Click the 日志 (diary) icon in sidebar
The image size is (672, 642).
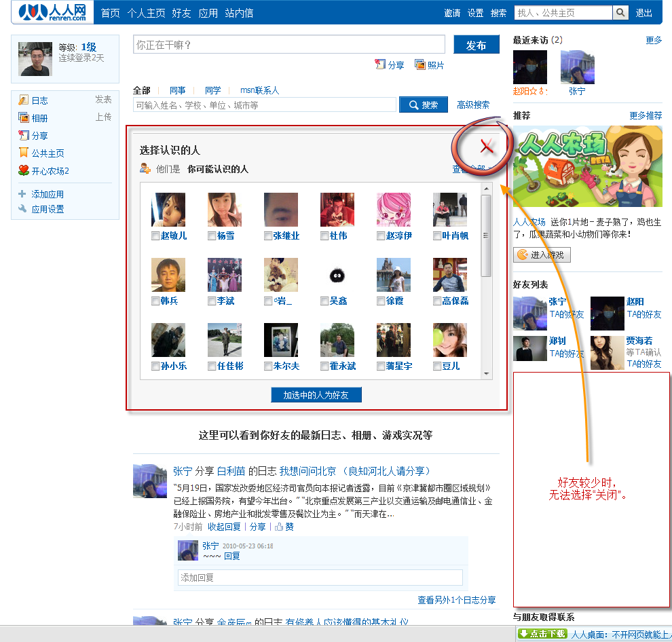(x=24, y=100)
